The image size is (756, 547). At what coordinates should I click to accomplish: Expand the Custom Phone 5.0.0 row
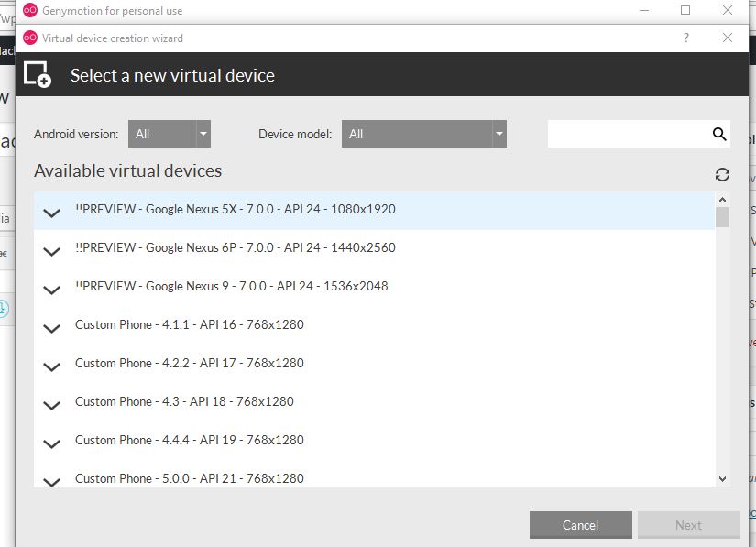click(51, 481)
